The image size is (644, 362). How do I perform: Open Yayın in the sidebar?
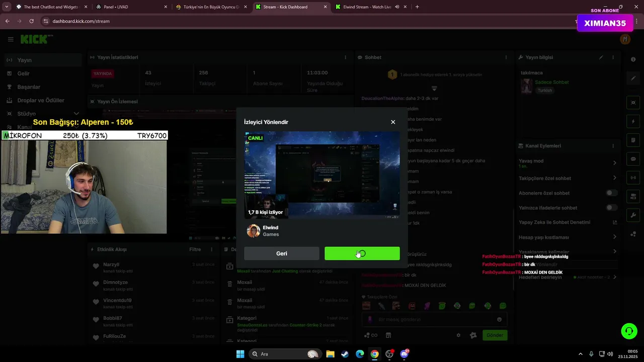[42, 60]
